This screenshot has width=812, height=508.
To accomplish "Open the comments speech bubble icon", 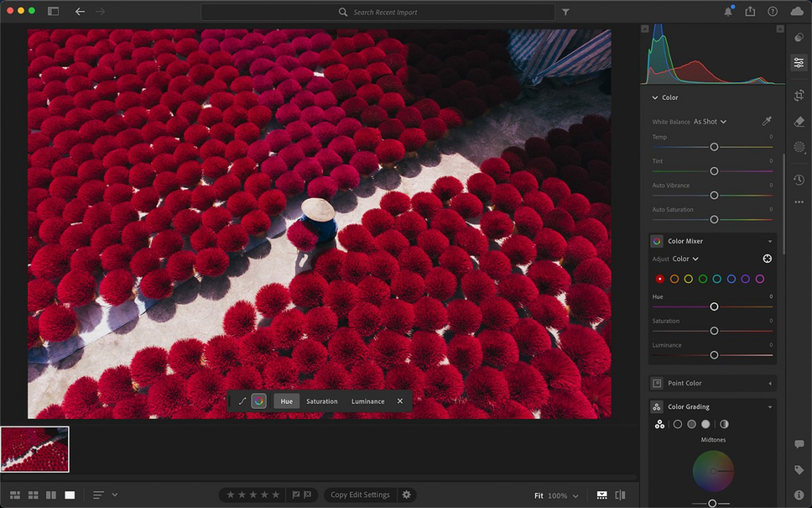I will 799,444.
